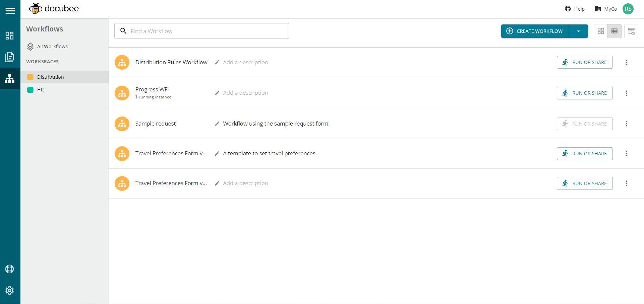Open the documents icon in sidebar

tap(10, 57)
